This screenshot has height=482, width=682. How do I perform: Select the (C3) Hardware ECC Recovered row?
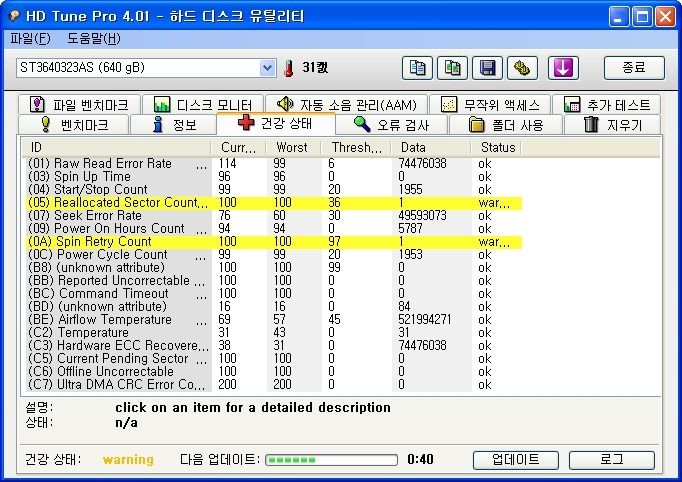[272, 346]
